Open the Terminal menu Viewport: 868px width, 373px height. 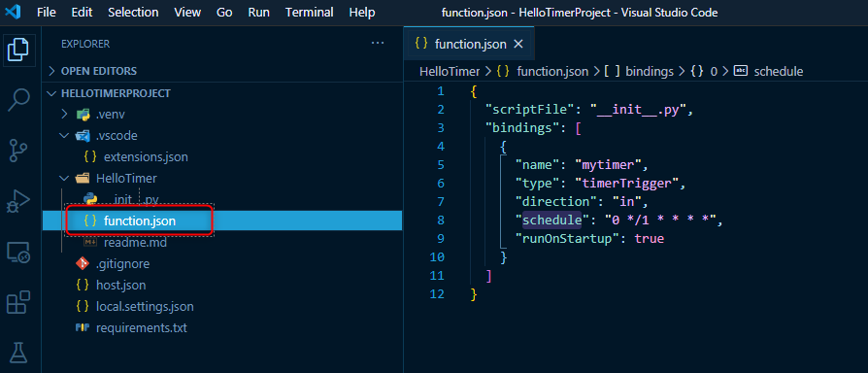(x=310, y=13)
